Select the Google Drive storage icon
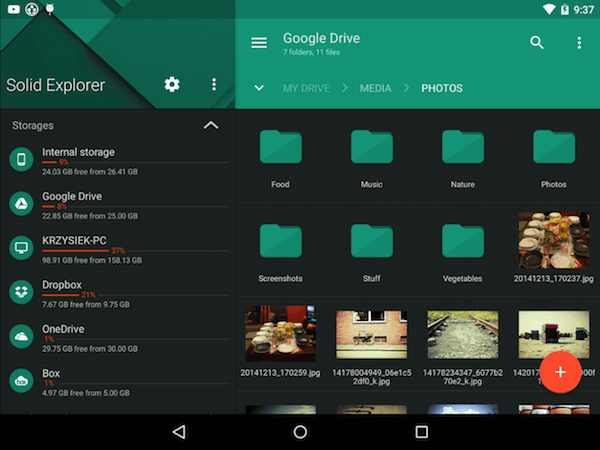600x450 pixels. (21, 204)
